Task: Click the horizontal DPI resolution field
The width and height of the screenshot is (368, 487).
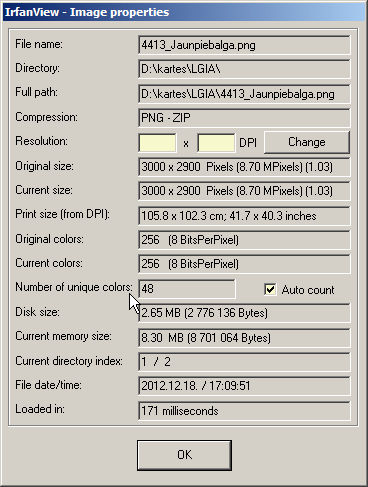Action: pos(157,143)
